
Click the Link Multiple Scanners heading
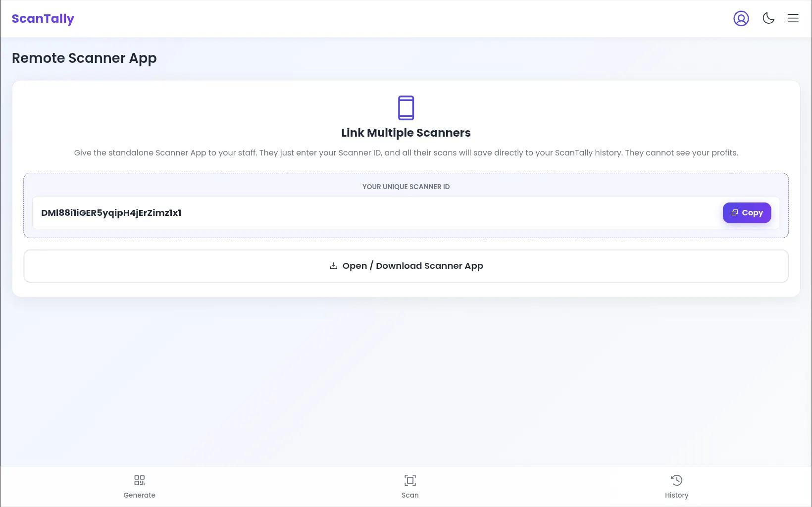coord(406,133)
